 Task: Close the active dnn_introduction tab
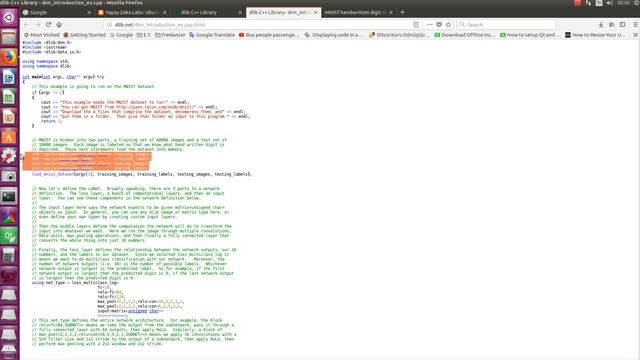point(316,12)
